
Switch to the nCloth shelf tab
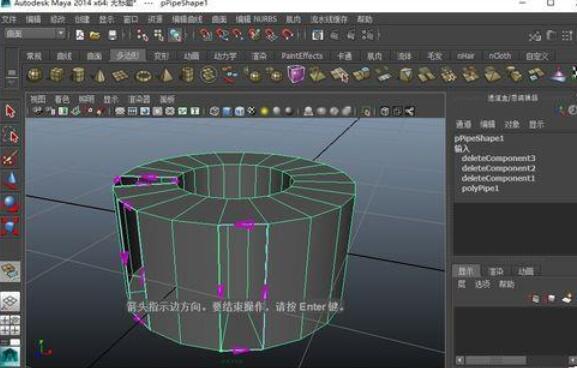pyautogui.click(x=499, y=56)
